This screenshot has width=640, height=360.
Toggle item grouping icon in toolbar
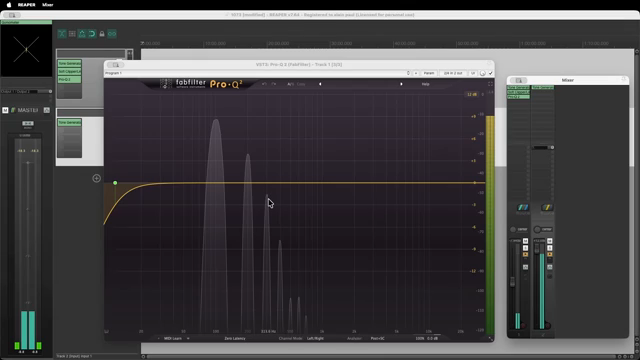(112, 33)
